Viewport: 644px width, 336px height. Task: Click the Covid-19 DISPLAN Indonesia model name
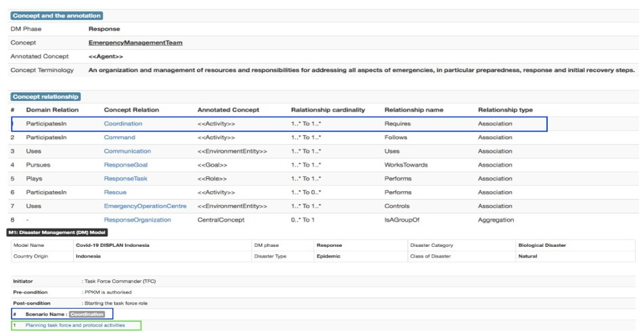(113, 245)
